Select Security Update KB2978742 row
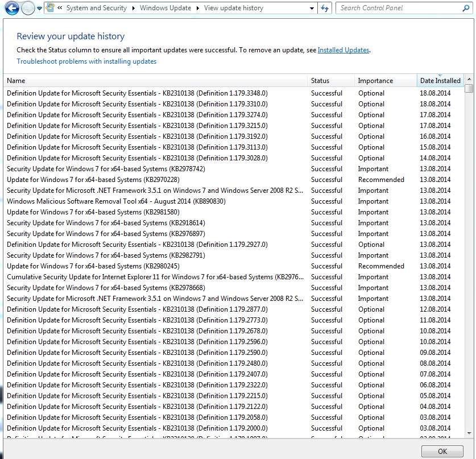 coord(234,169)
